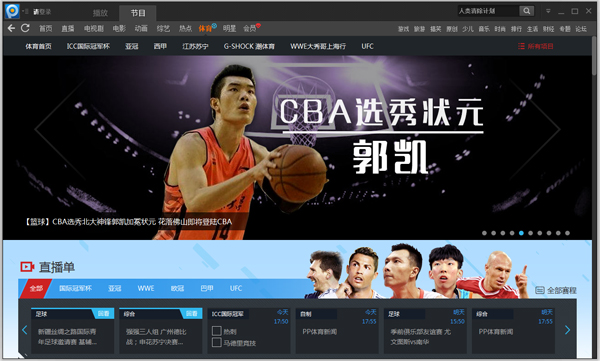Click the box beside 热刺

[x=217, y=331]
